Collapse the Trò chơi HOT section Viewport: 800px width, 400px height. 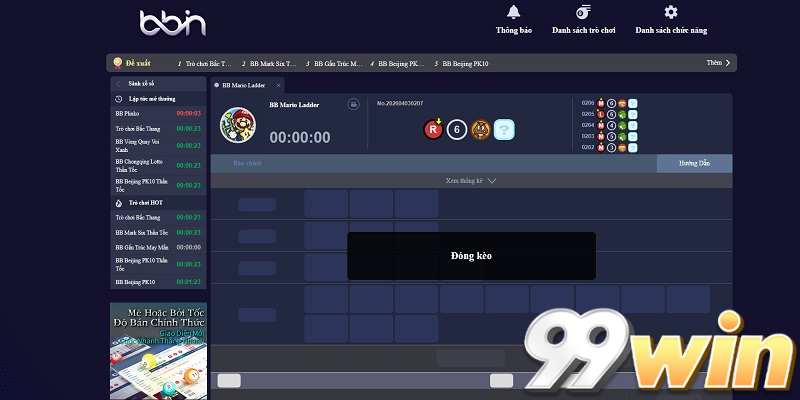click(x=158, y=203)
